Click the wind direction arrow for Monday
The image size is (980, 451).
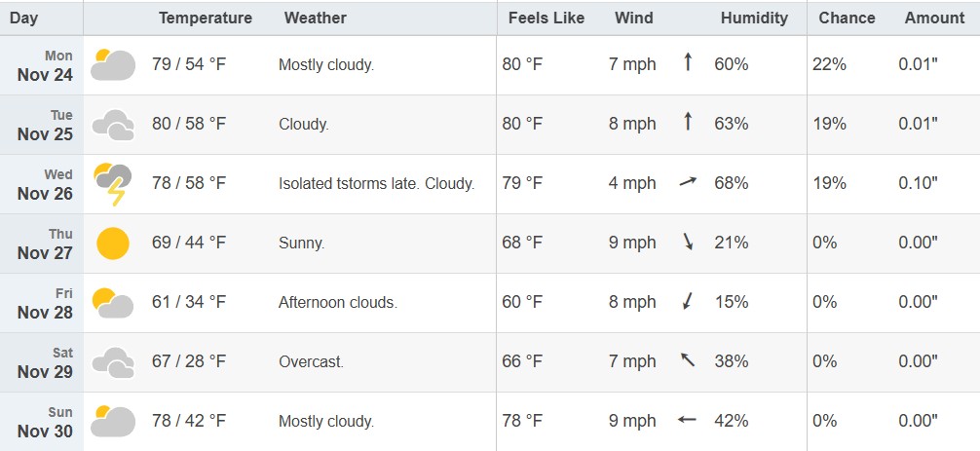pos(688,64)
